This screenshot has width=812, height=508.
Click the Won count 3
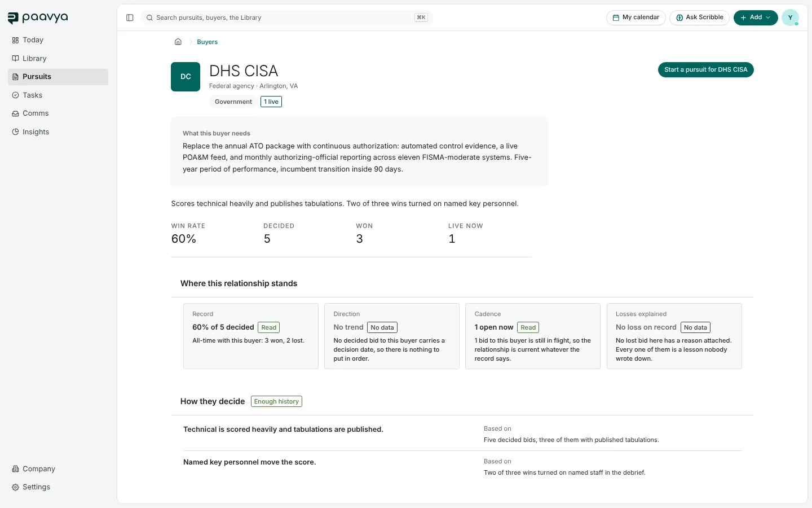[x=360, y=239]
